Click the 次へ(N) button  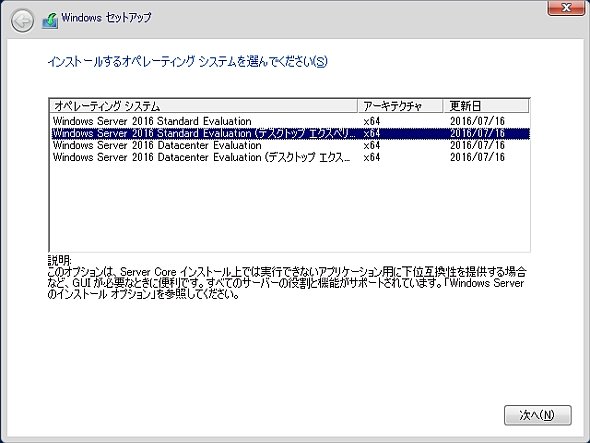[x=537, y=415]
